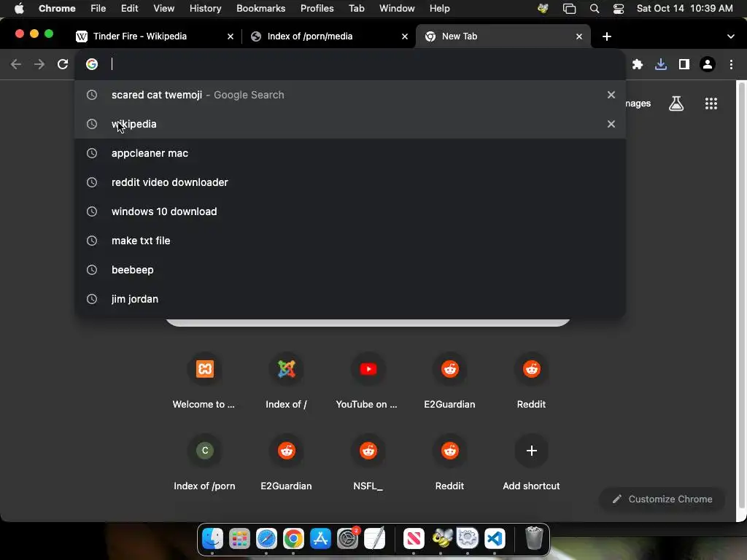Open the 'Index of /porn' shortcut

(204, 462)
